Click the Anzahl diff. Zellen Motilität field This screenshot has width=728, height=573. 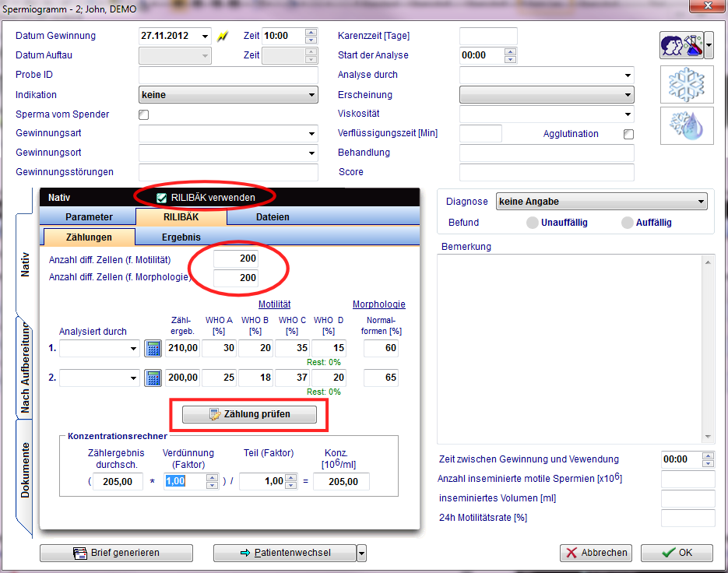pyautogui.click(x=236, y=258)
